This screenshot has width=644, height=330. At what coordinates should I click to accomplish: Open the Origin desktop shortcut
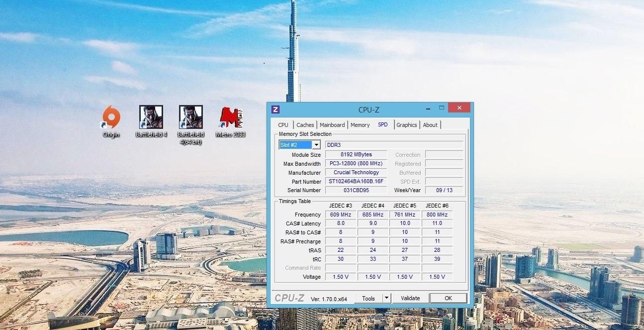[111, 121]
